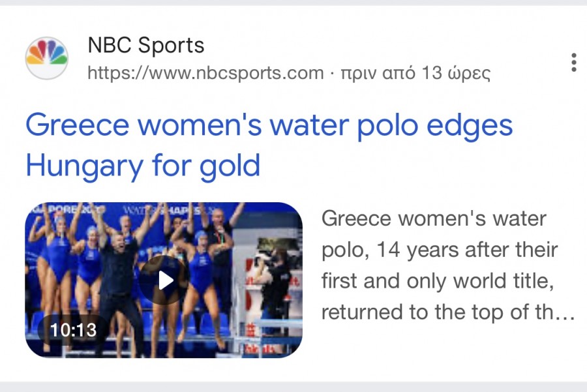Open the water polo celebration video thumbnail
This screenshot has width=587, height=392.
click(x=164, y=280)
